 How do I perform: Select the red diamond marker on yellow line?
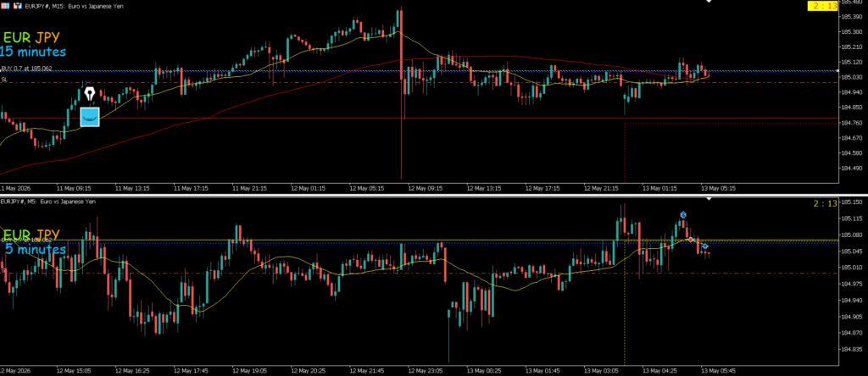coord(690,240)
